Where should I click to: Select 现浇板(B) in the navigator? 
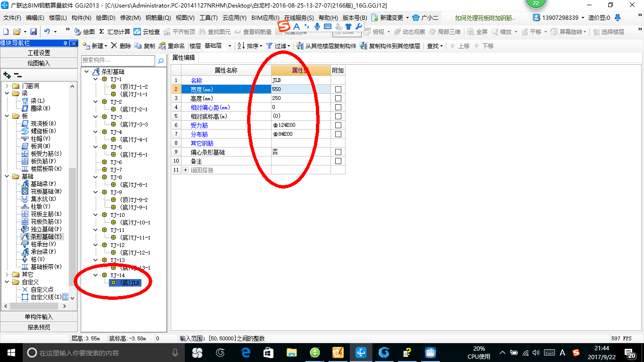(39, 123)
